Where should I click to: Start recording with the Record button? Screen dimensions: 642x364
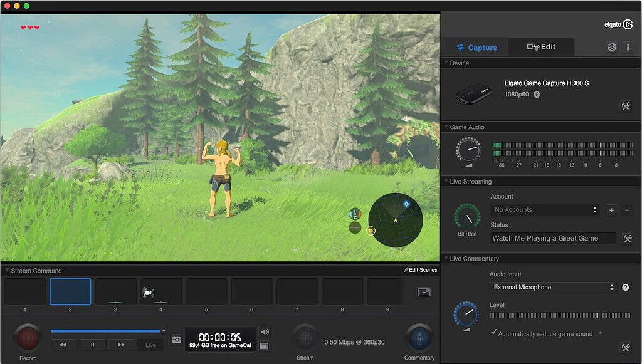28,338
